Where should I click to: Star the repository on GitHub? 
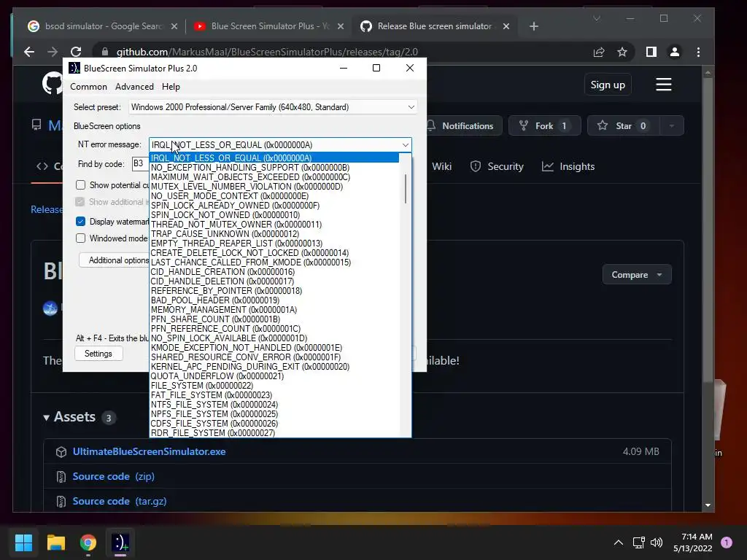pyautogui.click(x=623, y=125)
